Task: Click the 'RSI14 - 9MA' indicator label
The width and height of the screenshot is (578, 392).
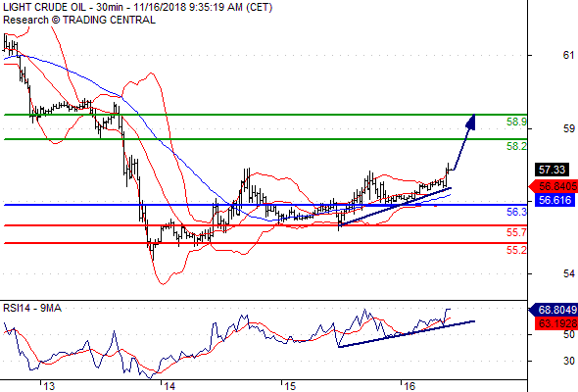Action: [x=32, y=308]
